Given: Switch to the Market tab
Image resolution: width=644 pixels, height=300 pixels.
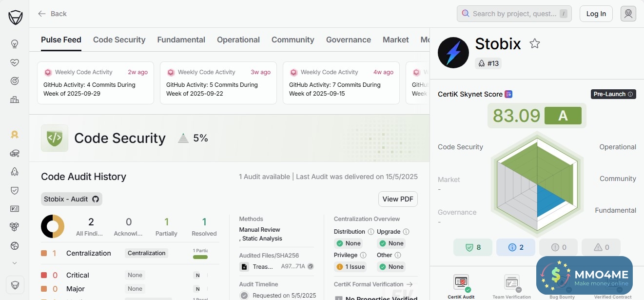Looking at the screenshot, I should (x=396, y=40).
